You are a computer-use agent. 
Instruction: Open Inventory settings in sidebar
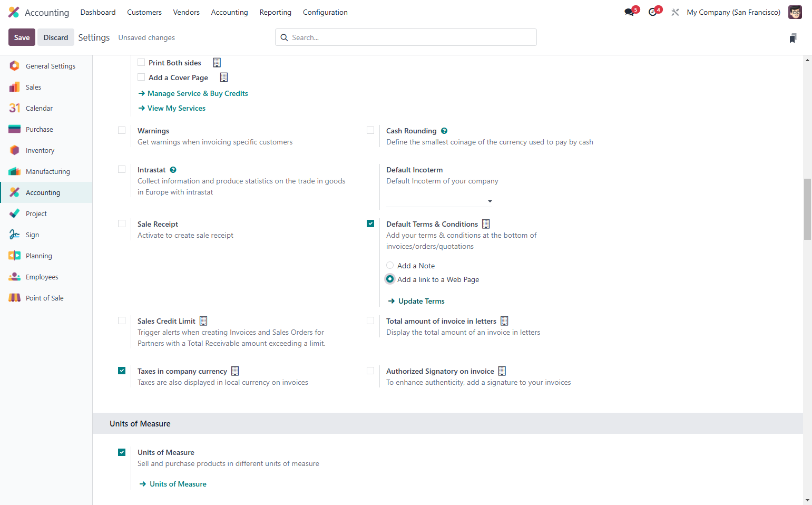click(x=46, y=150)
